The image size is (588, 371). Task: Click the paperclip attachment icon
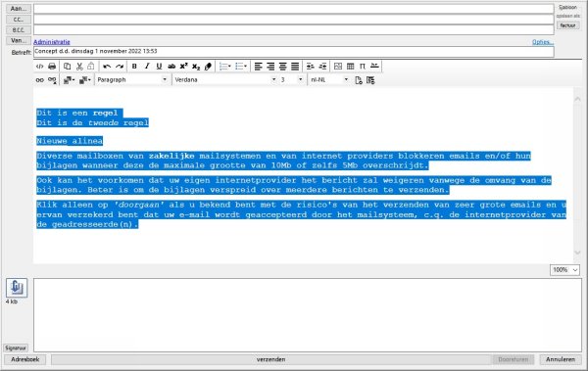point(17,288)
